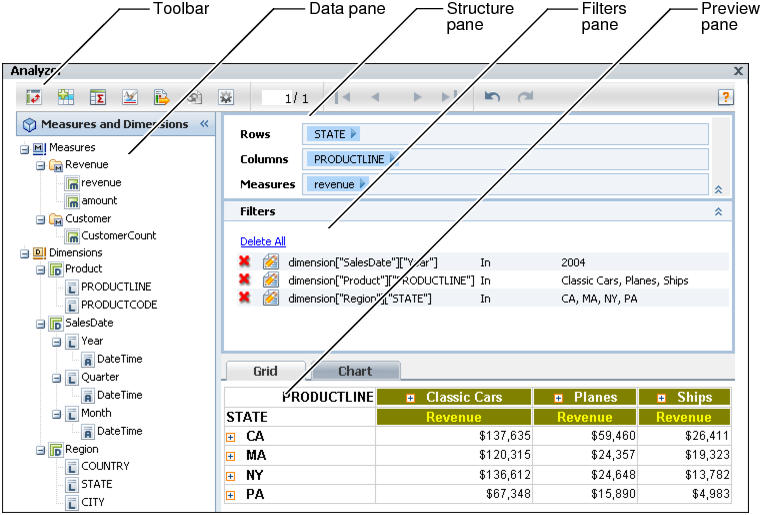Image resolution: width=779 pixels, height=515 pixels.
Task: Open help with question mark icon
Action: point(725,97)
